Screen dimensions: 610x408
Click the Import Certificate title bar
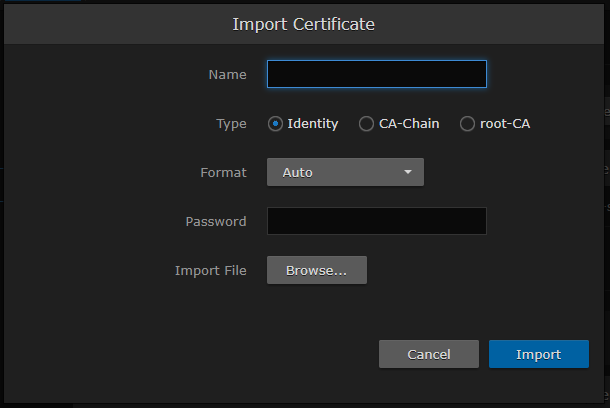[304, 23]
